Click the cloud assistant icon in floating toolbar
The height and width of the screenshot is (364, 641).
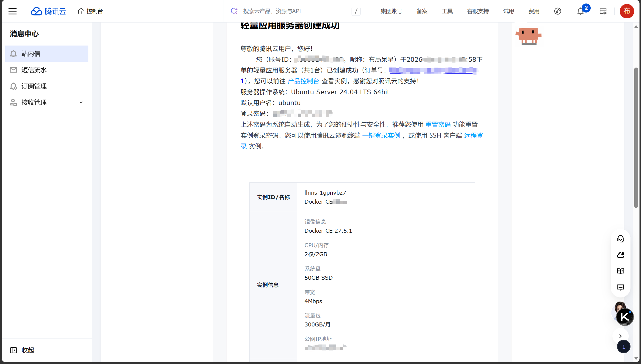tap(620, 255)
